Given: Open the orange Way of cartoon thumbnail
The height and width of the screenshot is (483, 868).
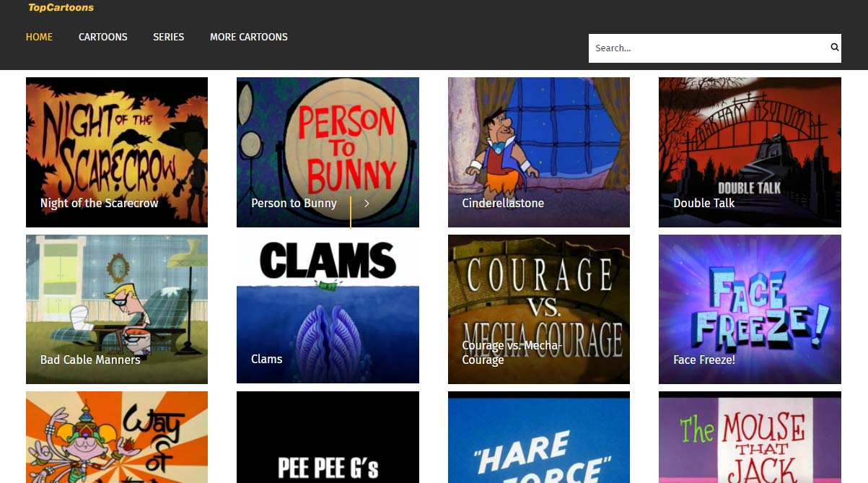Looking at the screenshot, I should 117,438.
